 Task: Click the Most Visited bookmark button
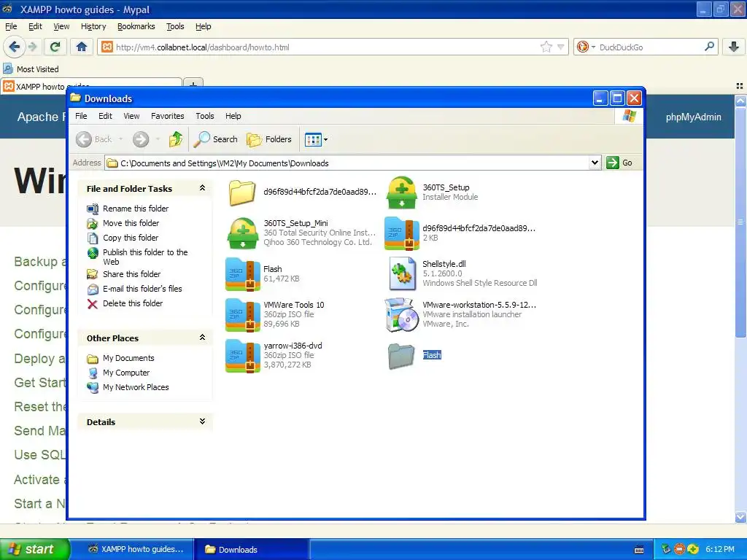[31, 69]
